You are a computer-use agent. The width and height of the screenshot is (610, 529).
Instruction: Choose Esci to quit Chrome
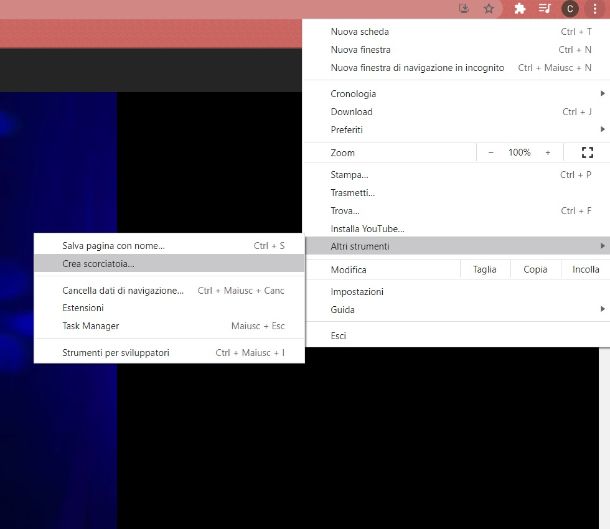point(458,336)
